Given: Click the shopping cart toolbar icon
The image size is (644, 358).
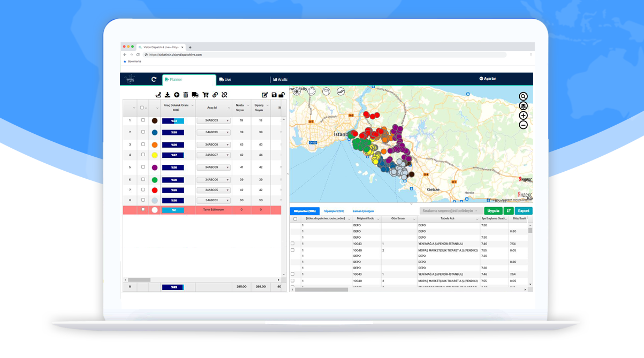Looking at the screenshot, I should pyautogui.click(x=206, y=95).
